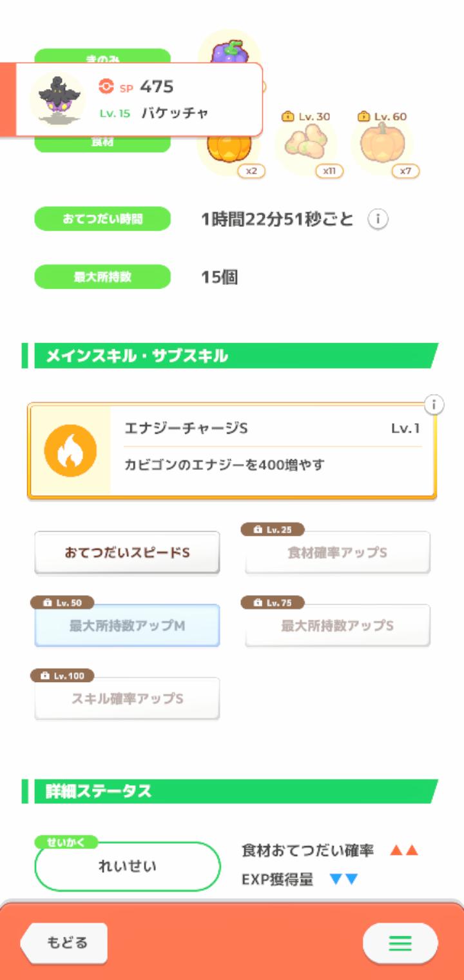Tap the locked 食材確率アップS sub skill

pyautogui.click(x=337, y=553)
